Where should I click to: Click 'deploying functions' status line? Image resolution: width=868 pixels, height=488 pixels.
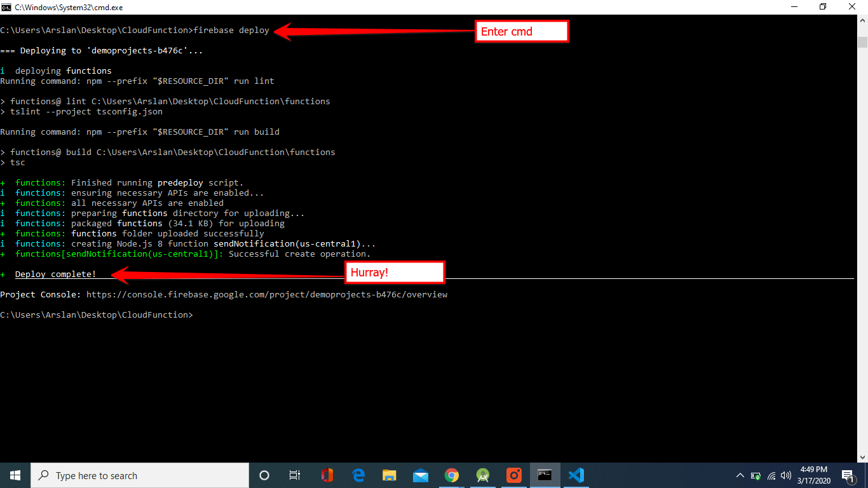tap(56, 71)
